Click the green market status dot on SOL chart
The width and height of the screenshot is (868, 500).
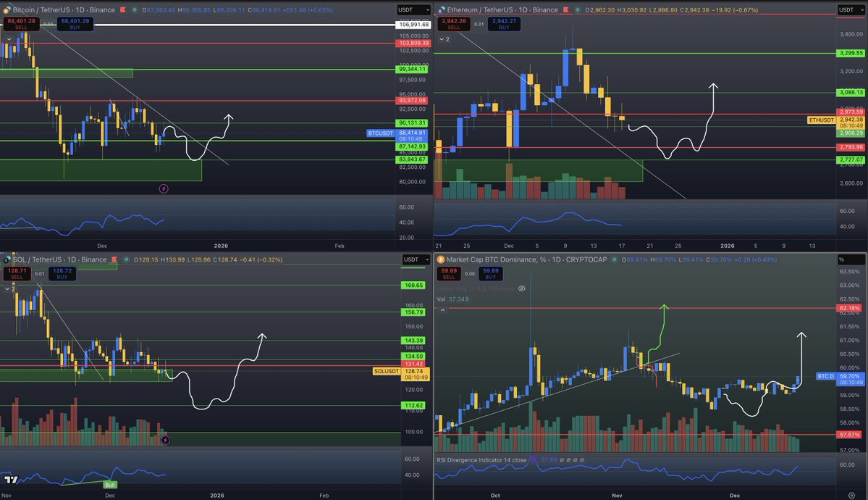coord(127,259)
